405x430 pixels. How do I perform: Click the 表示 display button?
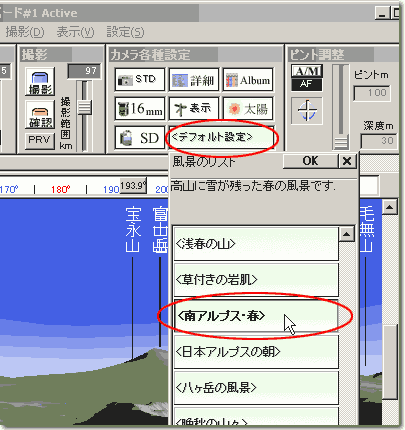coord(194,109)
